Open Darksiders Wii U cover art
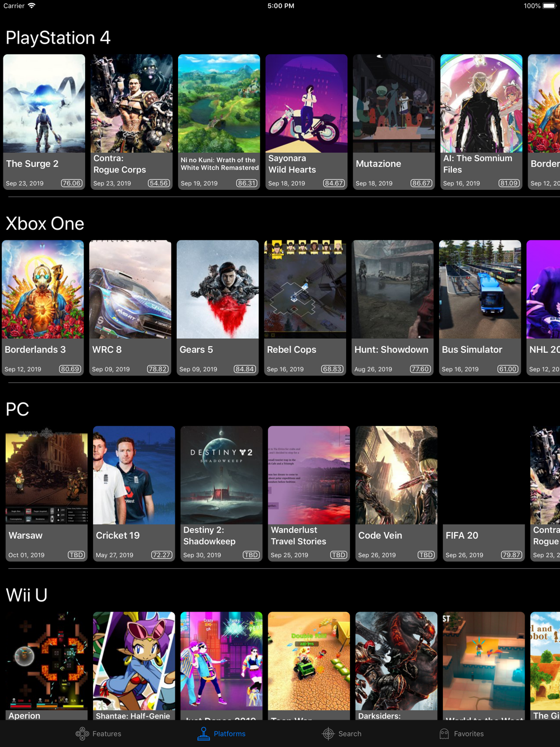This screenshot has height=747, width=560. click(x=396, y=661)
